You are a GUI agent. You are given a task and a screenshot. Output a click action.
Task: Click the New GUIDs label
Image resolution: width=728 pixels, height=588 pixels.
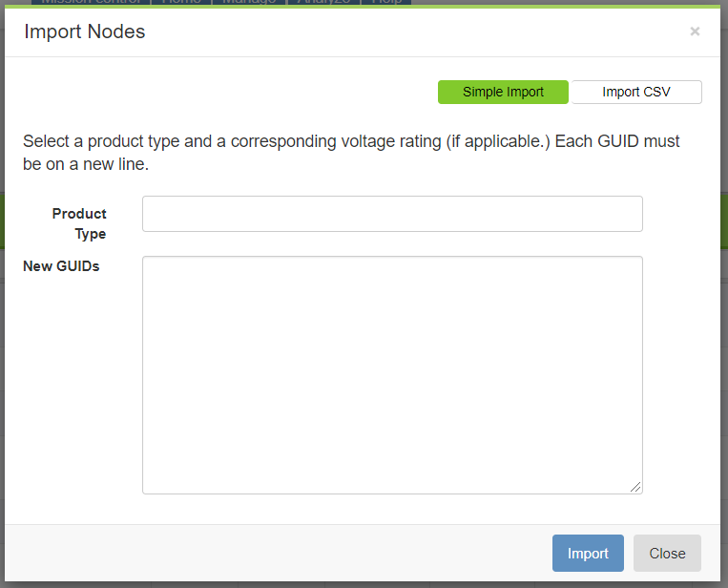coord(61,266)
